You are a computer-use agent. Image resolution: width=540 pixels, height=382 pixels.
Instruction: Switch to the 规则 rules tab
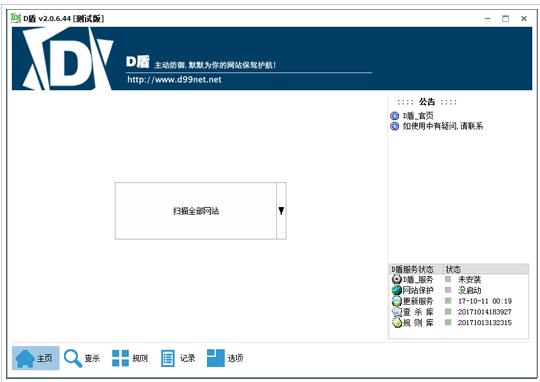pyautogui.click(x=130, y=358)
